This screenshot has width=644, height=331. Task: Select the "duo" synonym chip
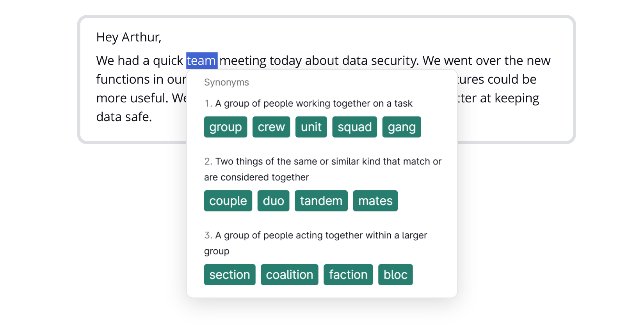tap(273, 201)
